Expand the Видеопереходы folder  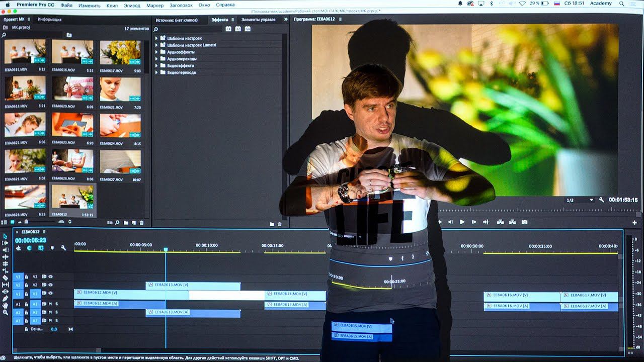coord(156,72)
